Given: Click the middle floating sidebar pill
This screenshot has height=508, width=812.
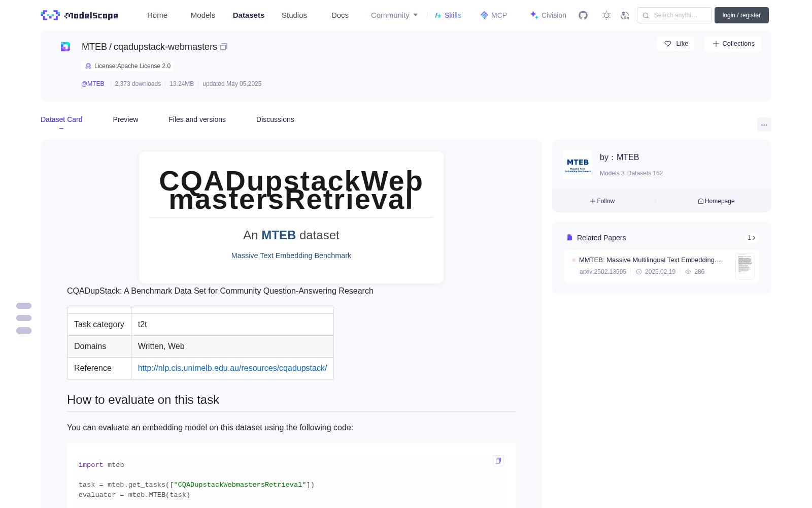Looking at the screenshot, I should [24, 318].
